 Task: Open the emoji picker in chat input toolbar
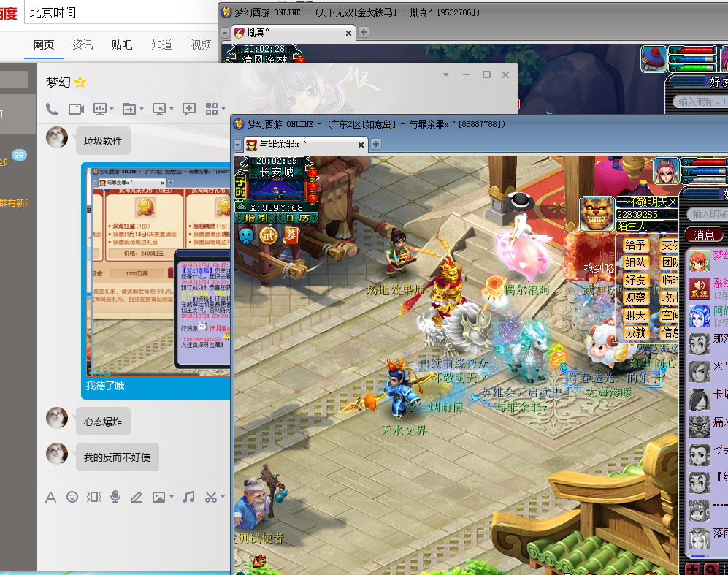click(x=72, y=497)
